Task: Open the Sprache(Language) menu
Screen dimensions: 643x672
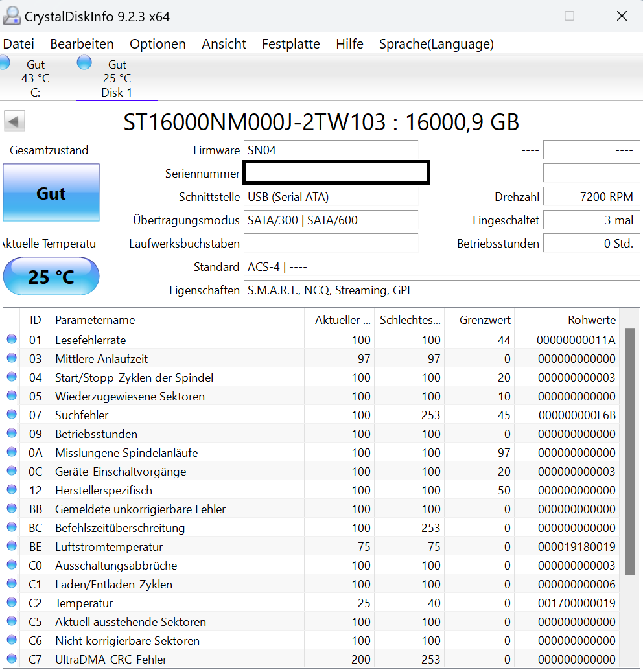Action: point(436,44)
